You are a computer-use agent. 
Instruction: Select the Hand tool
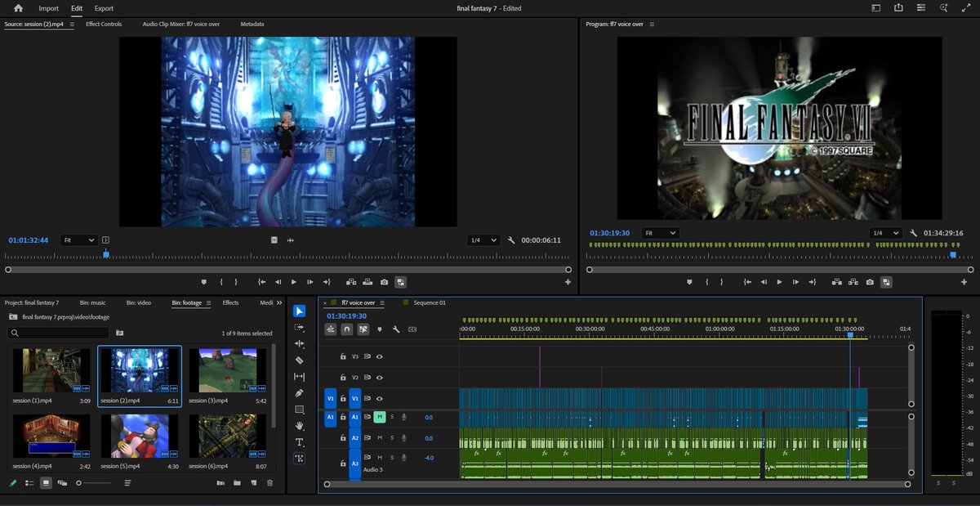pos(299,426)
